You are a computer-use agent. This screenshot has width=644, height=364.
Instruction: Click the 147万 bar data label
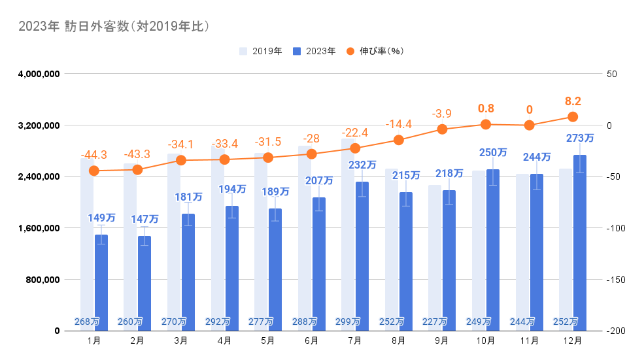pos(145,219)
